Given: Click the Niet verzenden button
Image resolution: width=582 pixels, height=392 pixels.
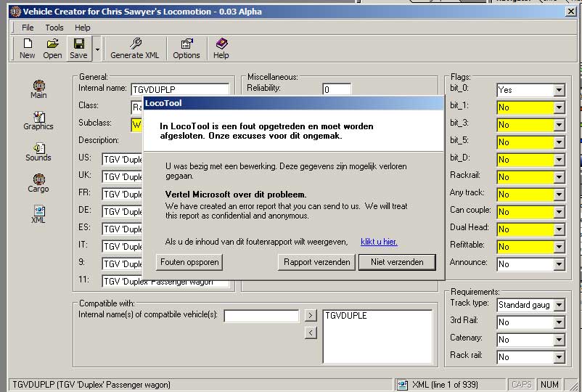Looking at the screenshot, I should (397, 262).
